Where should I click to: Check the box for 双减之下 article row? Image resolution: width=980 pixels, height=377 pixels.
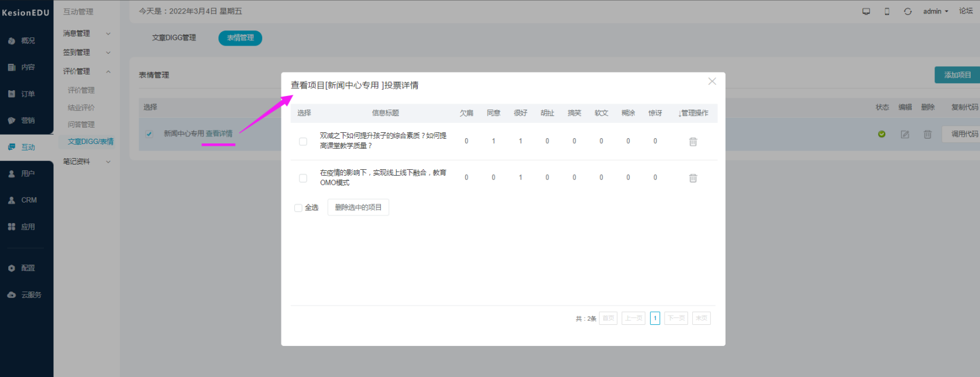coord(303,142)
